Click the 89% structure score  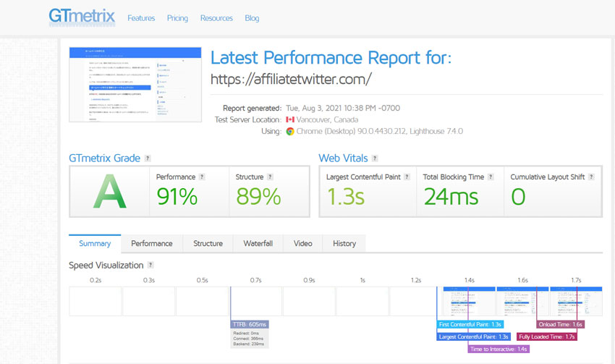pos(258,197)
